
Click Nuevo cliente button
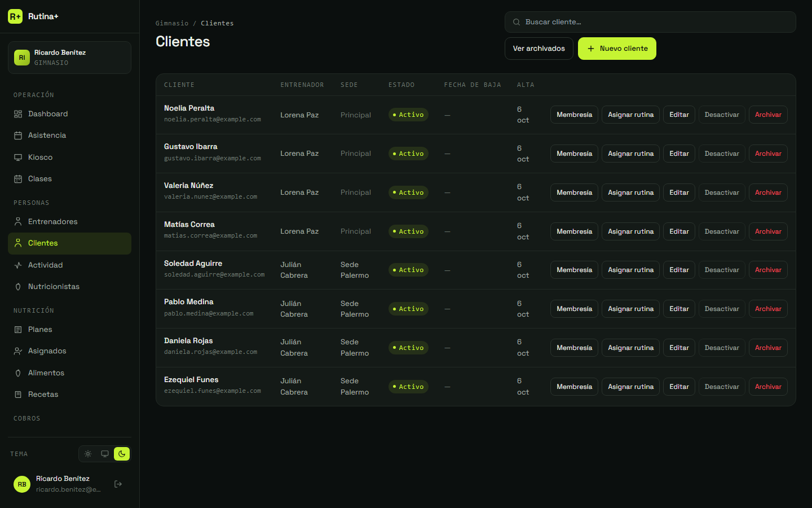pyautogui.click(x=617, y=49)
